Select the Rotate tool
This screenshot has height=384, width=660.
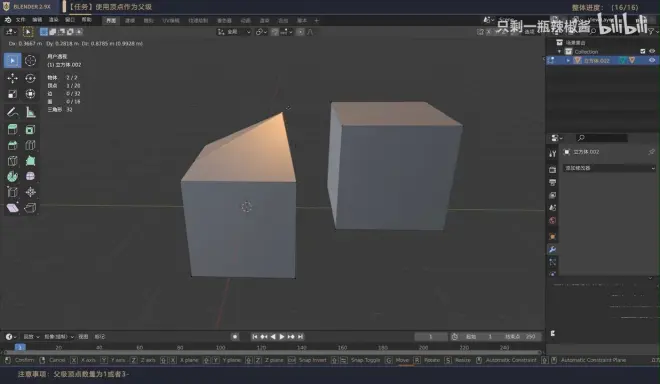point(30,78)
